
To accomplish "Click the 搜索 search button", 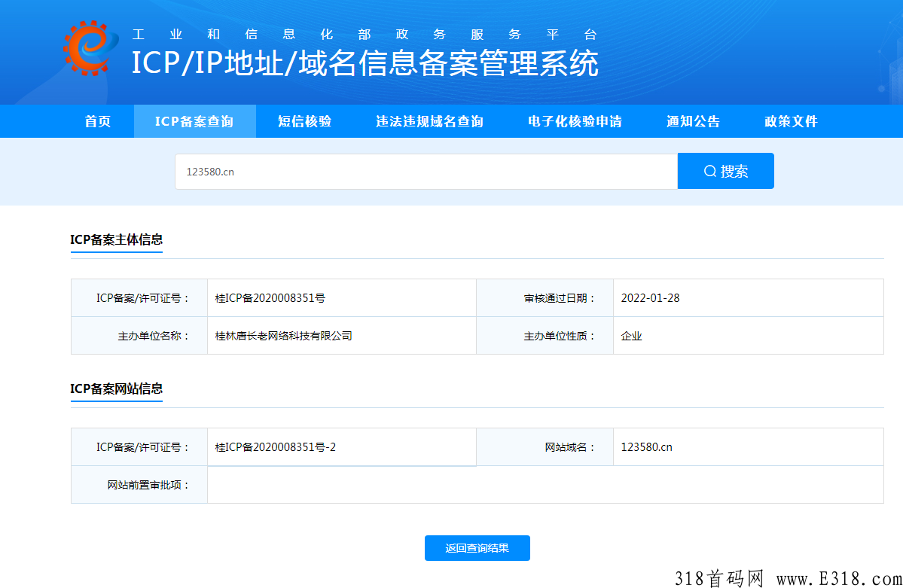I will [x=725, y=171].
